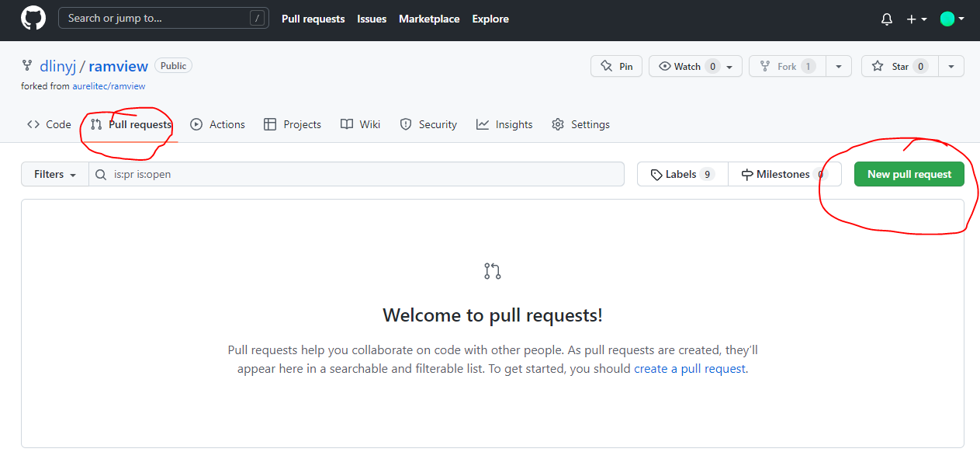Select the Pull requests repository tab
The image size is (980, 466).
pyautogui.click(x=131, y=124)
